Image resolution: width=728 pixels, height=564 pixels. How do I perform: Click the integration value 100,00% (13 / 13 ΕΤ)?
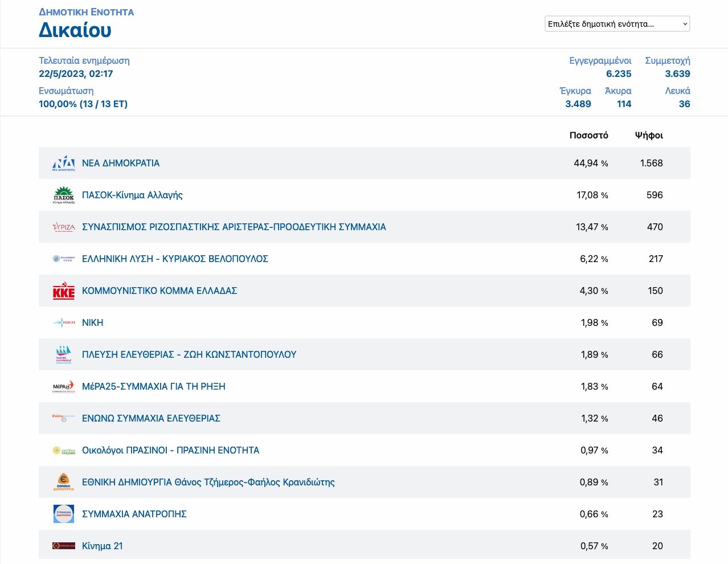83,104
